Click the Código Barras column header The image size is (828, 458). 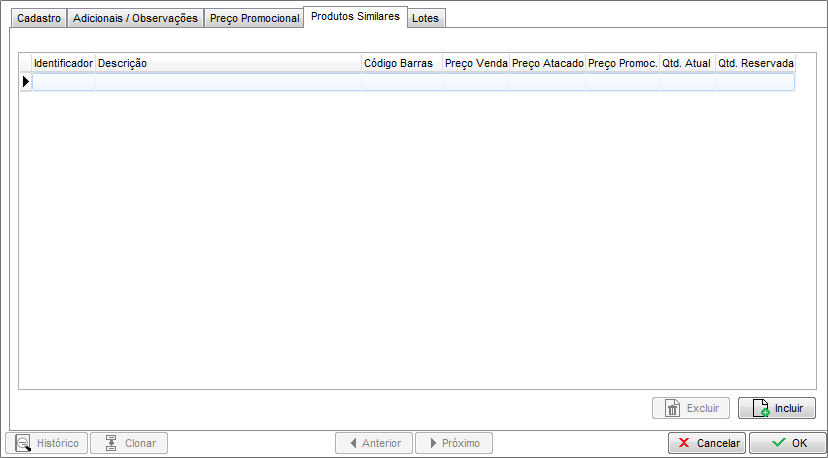coord(401,63)
